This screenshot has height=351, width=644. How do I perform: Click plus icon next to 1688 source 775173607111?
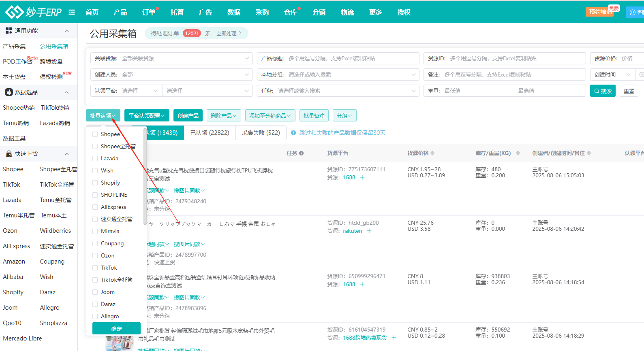click(362, 177)
